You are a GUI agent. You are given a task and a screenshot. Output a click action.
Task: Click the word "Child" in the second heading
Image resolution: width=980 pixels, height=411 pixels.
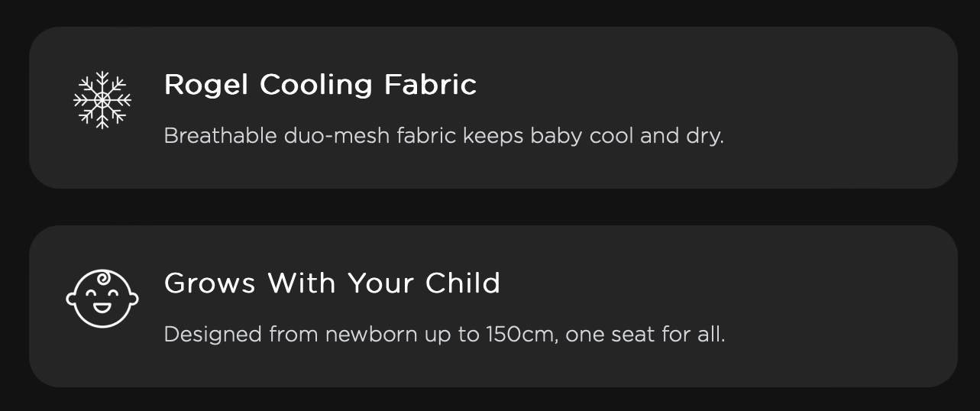coord(463,283)
